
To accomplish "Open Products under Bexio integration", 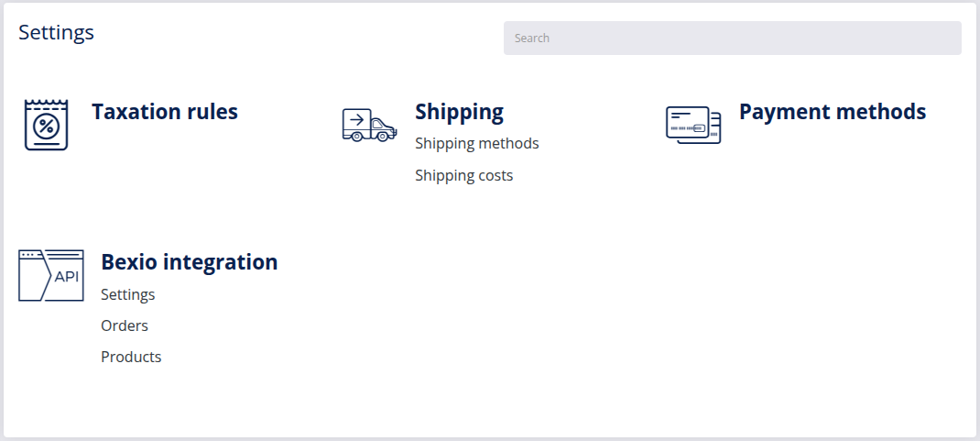I will click(131, 357).
